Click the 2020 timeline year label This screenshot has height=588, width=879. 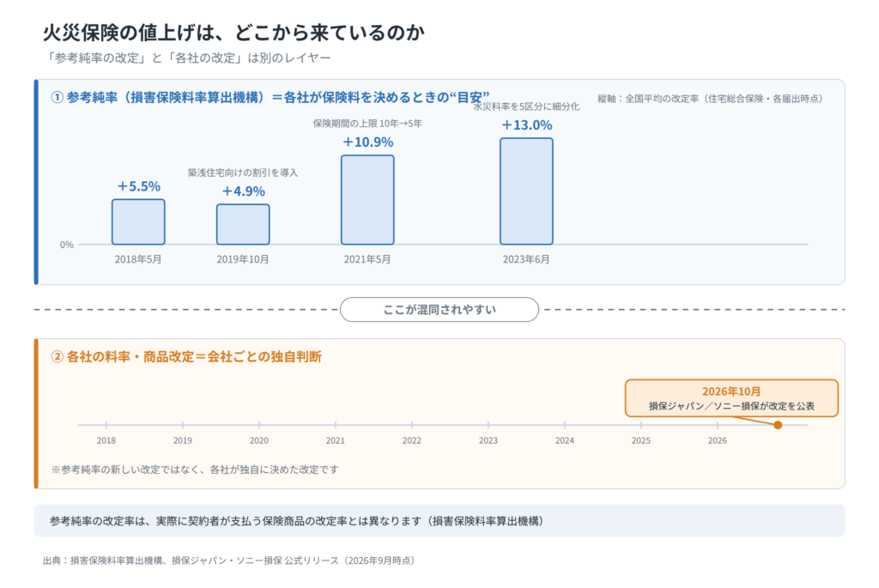point(259,440)
